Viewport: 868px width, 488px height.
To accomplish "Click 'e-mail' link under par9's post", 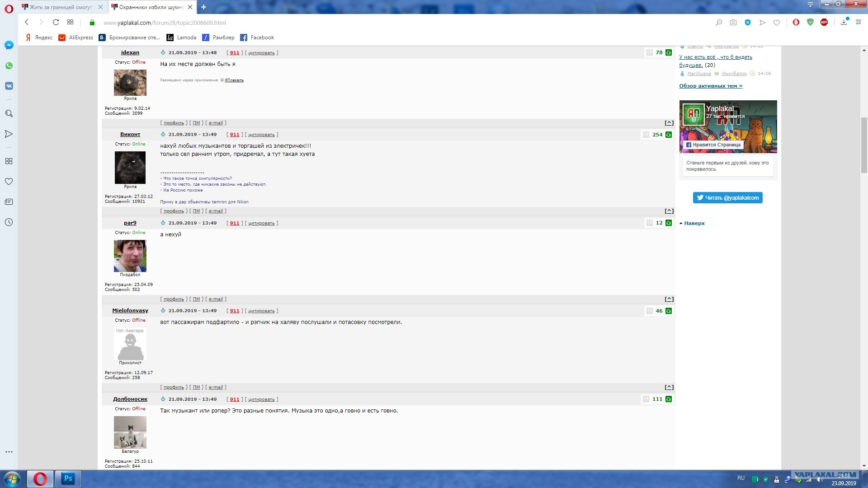I will click(216, 299).
